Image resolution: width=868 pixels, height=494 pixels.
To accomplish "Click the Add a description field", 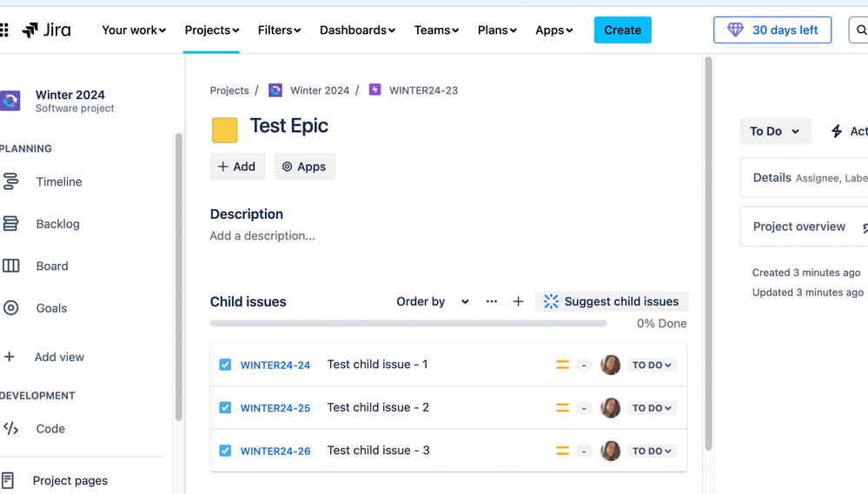I will pos(262,236).
